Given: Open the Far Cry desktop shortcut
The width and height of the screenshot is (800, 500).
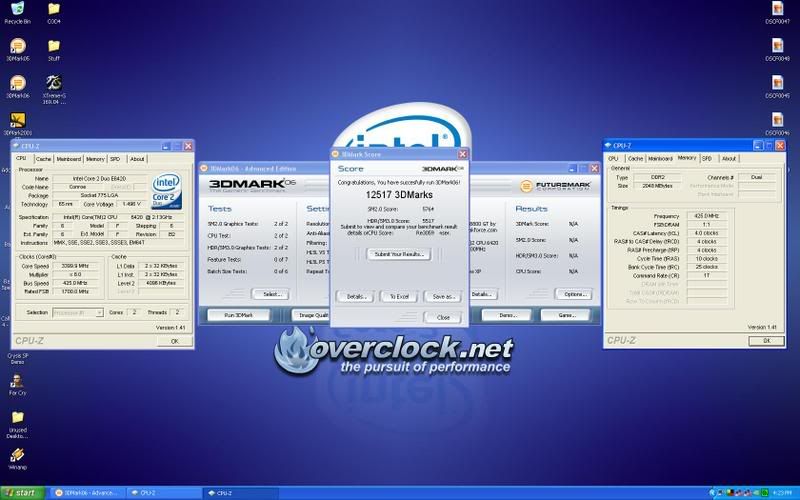Looking at the screenshot, I should click(x=17, y=381).
